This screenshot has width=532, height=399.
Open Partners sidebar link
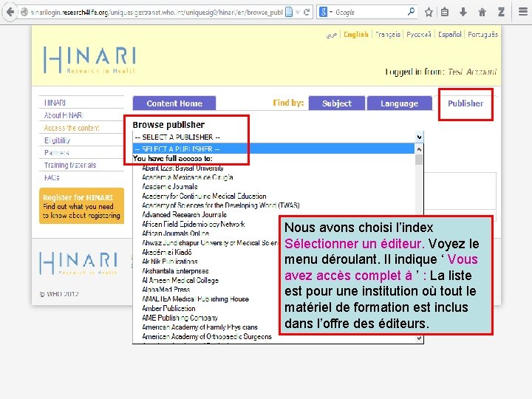click(57, 153)
